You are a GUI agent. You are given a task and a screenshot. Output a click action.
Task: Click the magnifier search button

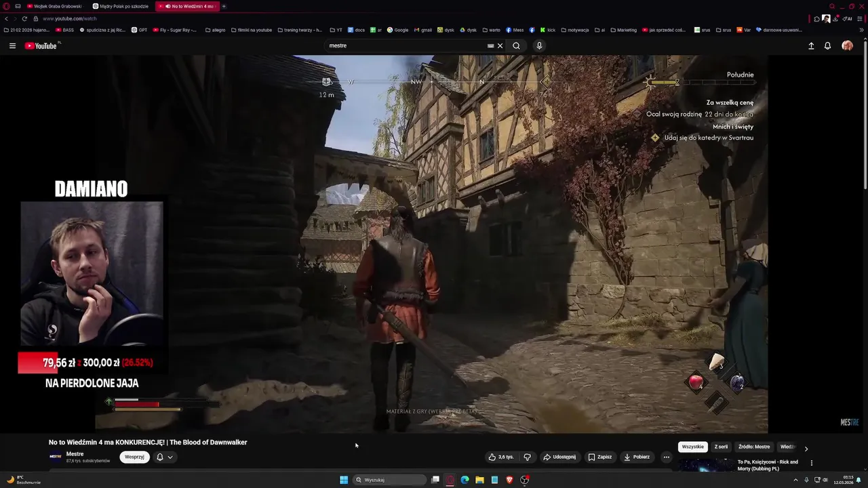[516, 45]
